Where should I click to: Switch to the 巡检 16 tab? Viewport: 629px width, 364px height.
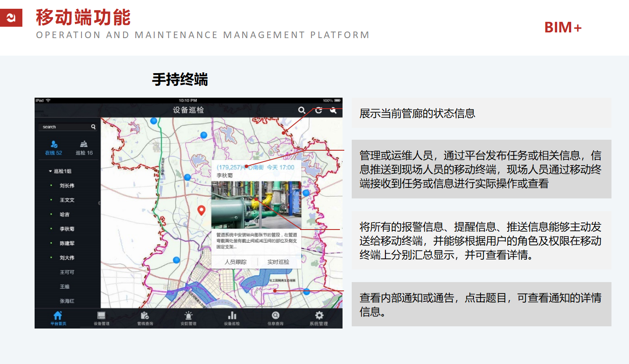(84, 148)
